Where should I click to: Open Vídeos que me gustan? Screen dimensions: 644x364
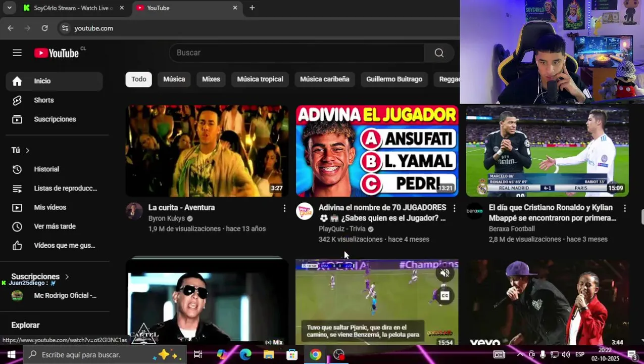tap(55, 246)
